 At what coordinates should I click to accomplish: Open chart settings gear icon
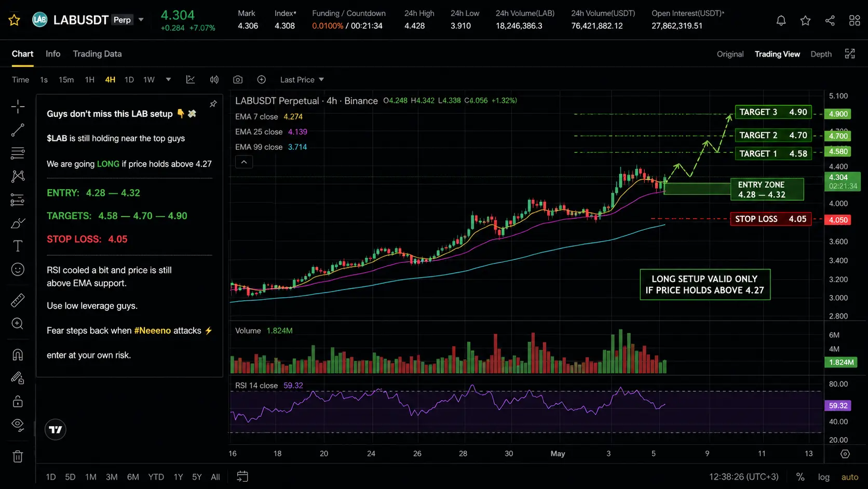pos(845,454)
